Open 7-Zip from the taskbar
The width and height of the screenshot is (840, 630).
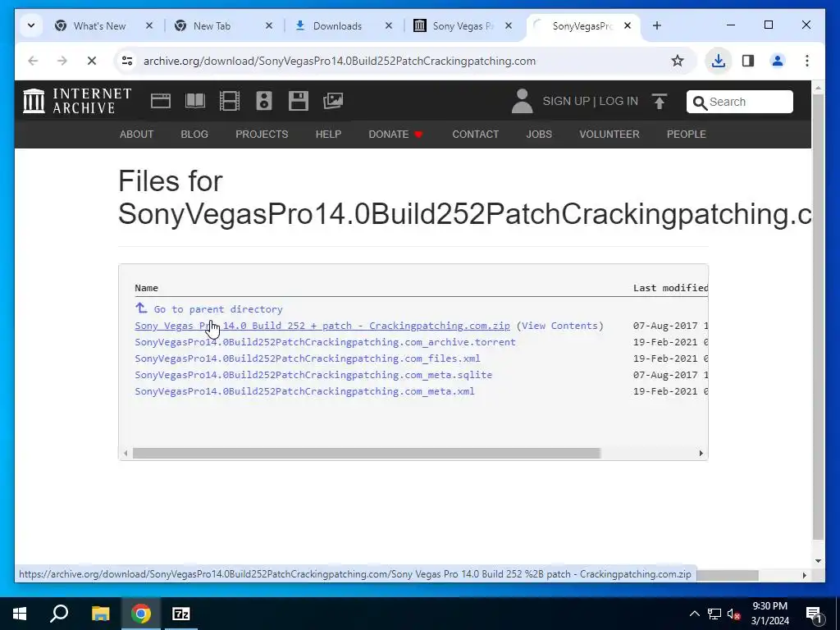pos(181,614)
